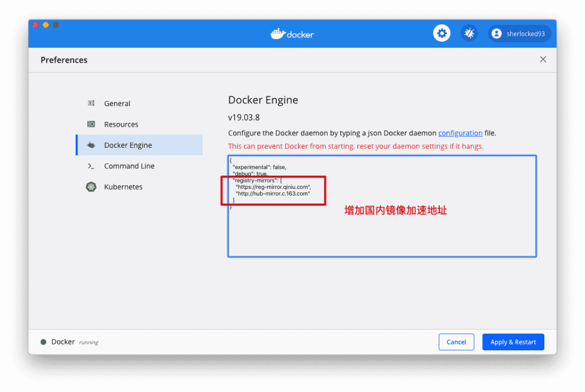Screen dimensions: 585x392
Task: Click the Apply & Restart button
Action: pyautogui.click(x=513, y=342)
